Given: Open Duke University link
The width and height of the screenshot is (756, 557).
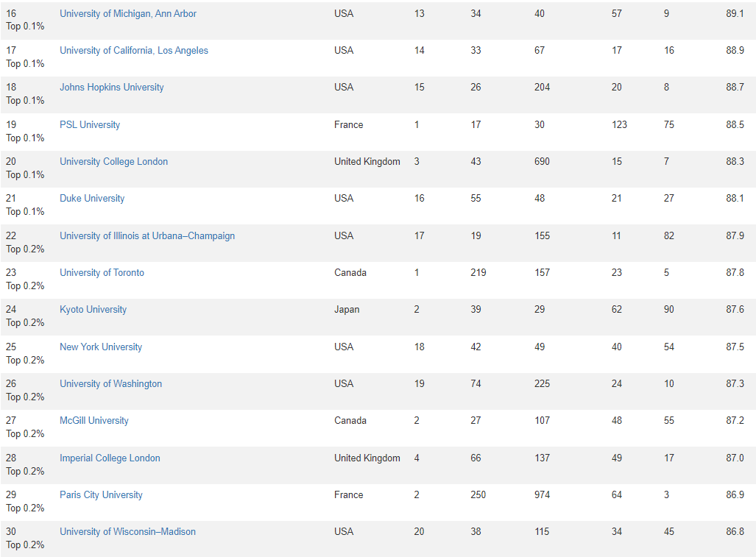Looking at the screenshot, I should 91,199.
